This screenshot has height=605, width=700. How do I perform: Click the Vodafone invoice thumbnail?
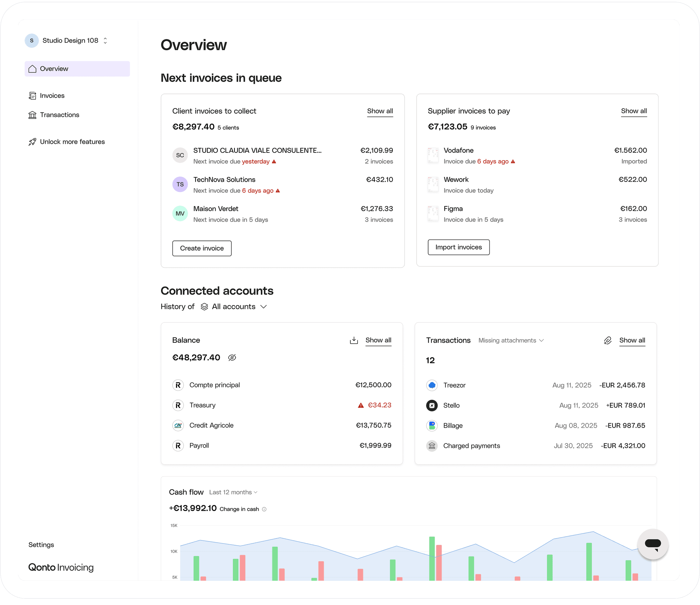pos(433,155)
